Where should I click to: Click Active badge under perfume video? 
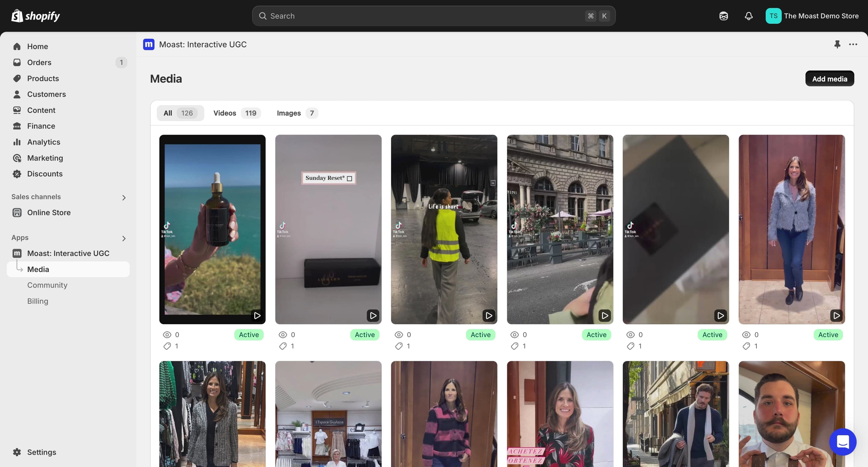click(x=249, y=334)
